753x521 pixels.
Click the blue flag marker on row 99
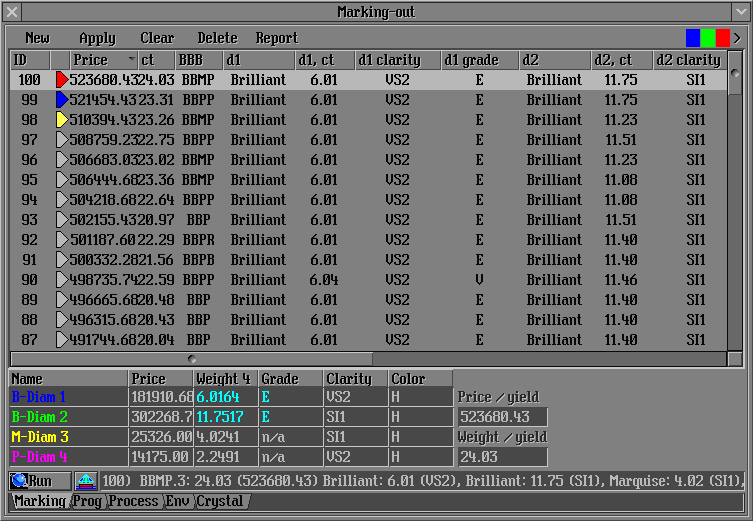[x=61, y=100]
